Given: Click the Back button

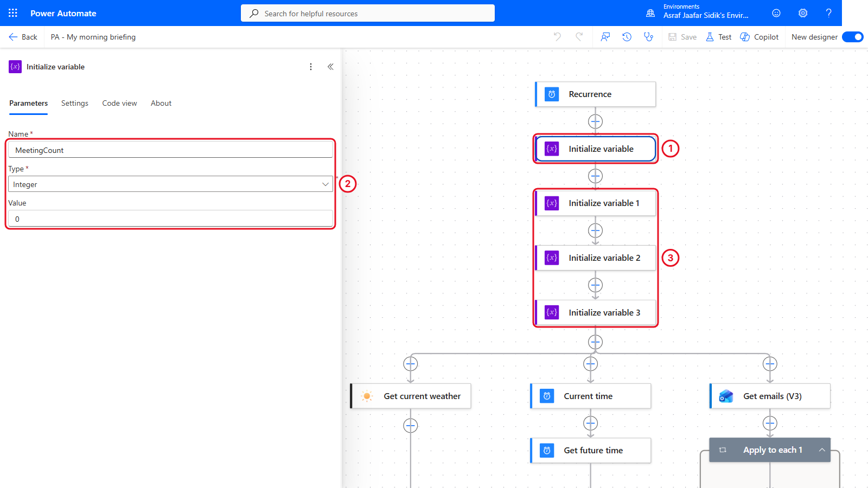Looking at the screenshot, I should pos(23,37).
